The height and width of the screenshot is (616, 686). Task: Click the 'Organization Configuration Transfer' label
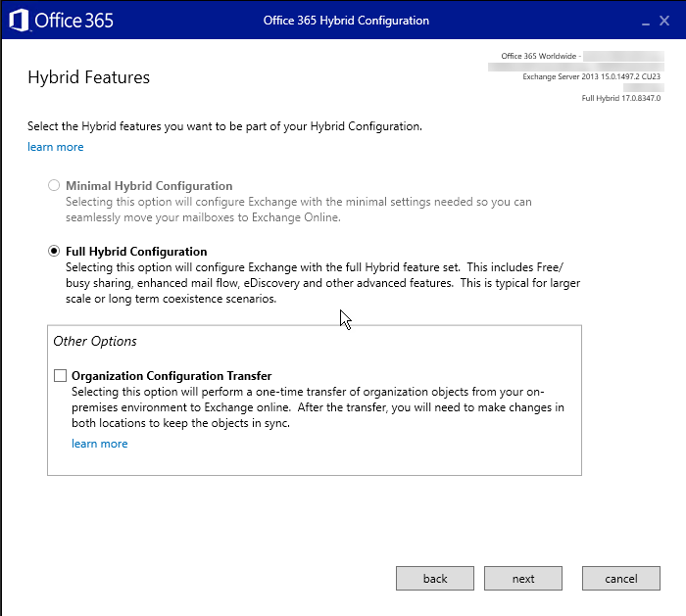point(171,376)
